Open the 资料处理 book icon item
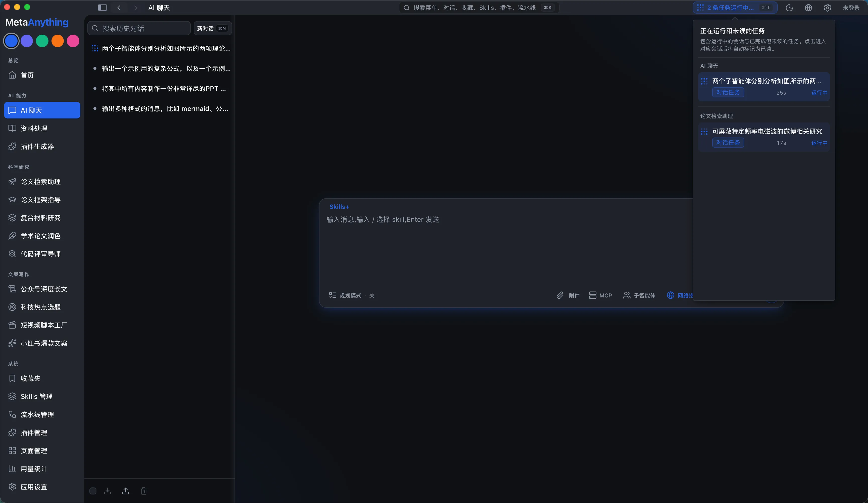Screen dimensions: 868x503 pyautogui.click(x=42, y=129)
